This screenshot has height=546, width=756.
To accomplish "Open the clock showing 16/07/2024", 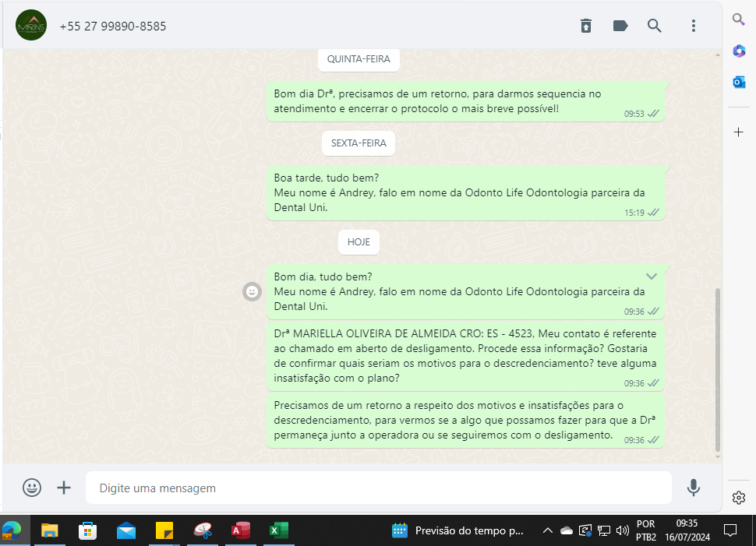I will click(687, 530).
